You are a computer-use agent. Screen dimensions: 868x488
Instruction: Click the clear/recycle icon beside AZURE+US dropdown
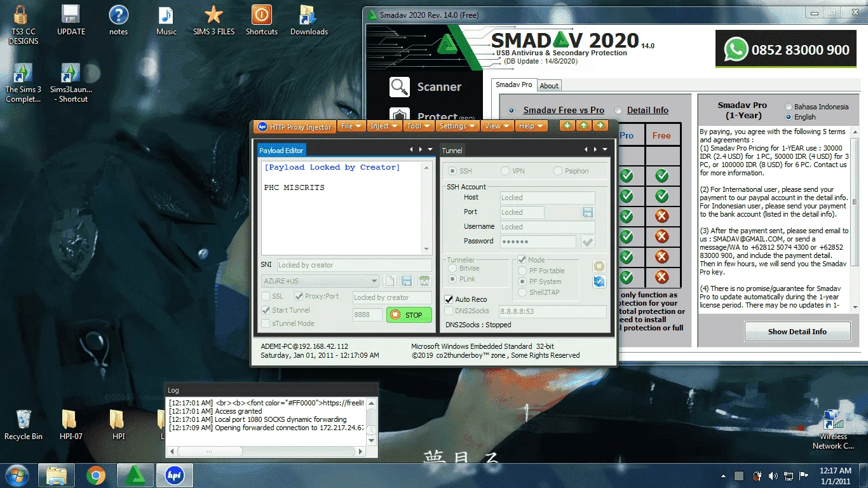(x=424, y=281)
